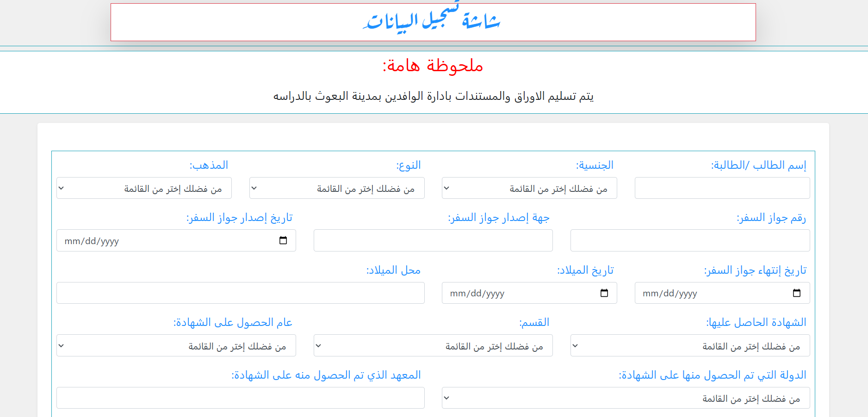The height and width of the screenshot is (417, 868).
Task: Open calendar picker for passport issue date
Action: click(283, 240)
